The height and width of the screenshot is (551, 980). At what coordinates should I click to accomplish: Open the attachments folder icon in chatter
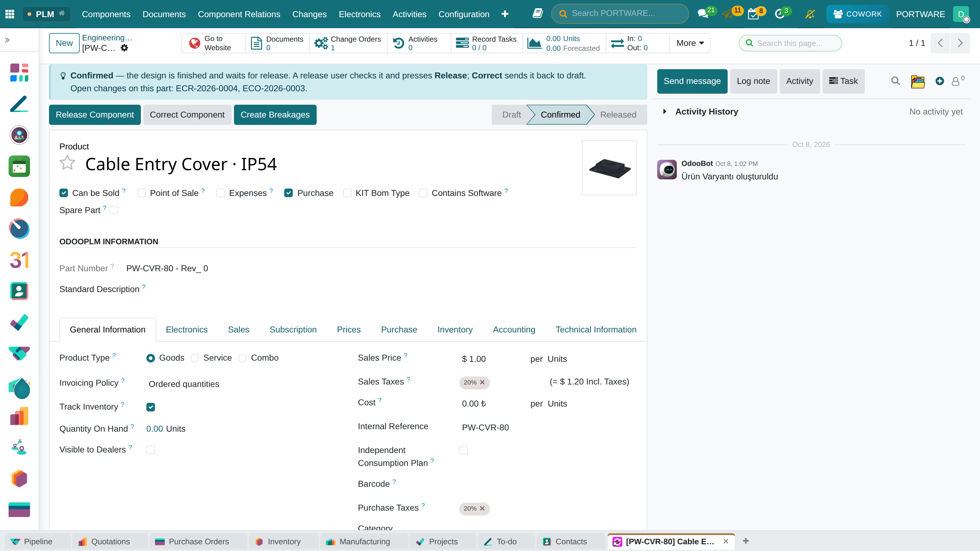click(x=918, y=81)
